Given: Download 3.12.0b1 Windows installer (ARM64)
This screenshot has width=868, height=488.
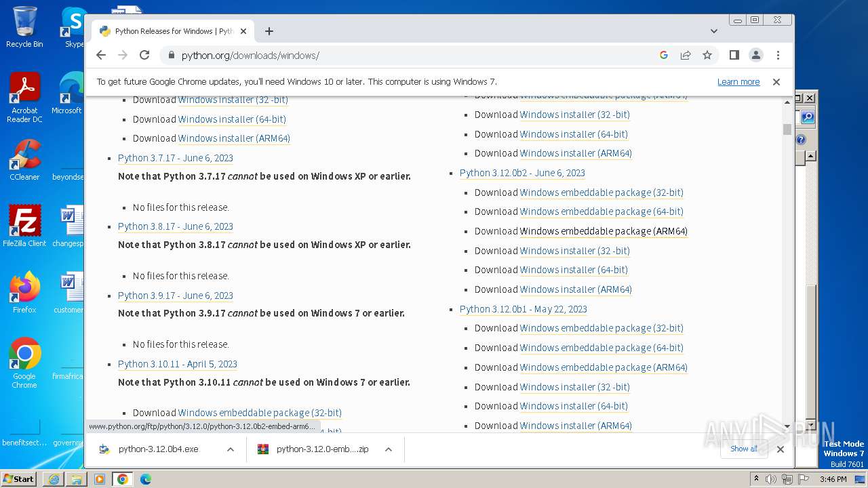Looking at the screenshot, I should click(x=576, y=426).
